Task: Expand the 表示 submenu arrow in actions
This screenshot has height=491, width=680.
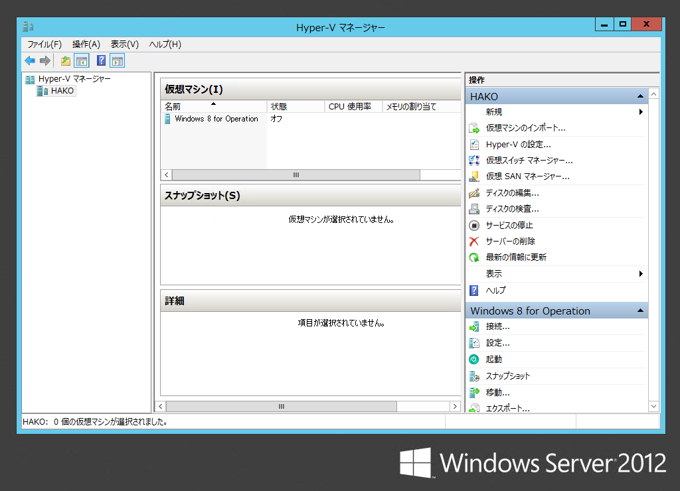Action: click(641, 274)
